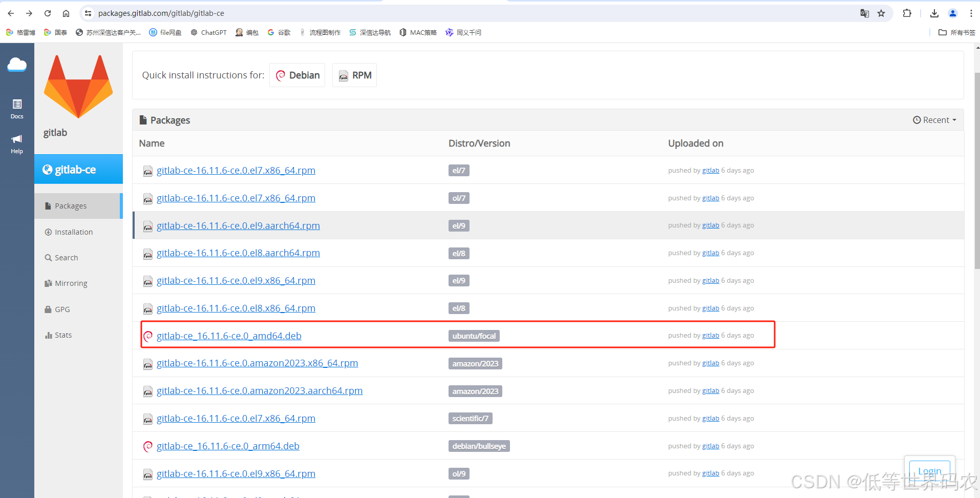Screen dimensions: 980x498
Task: Open the Recent sort dropdown
Action: click(x=934, y=119)
